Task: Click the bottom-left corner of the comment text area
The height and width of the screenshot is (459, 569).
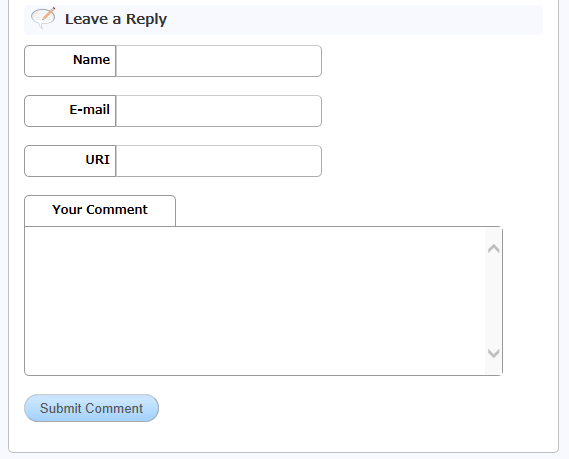Action: 28,372
